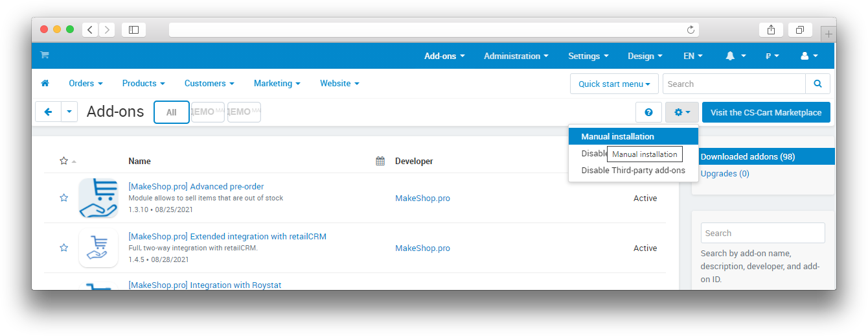Expand the Orders menu

pos(86,84)
